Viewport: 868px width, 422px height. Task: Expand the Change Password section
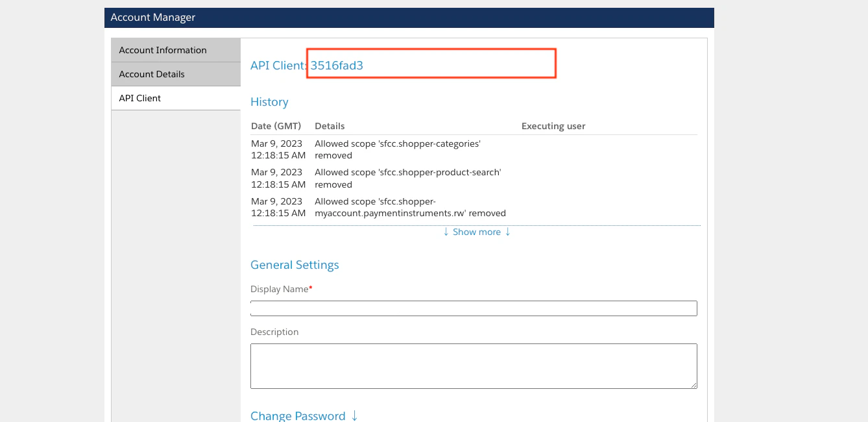[x=304, y=416]
